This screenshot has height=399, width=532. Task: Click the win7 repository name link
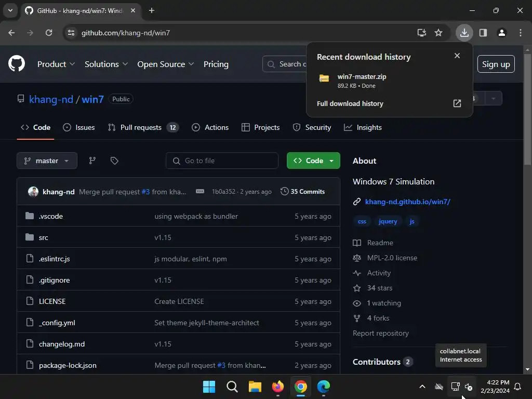pos(92,99)
